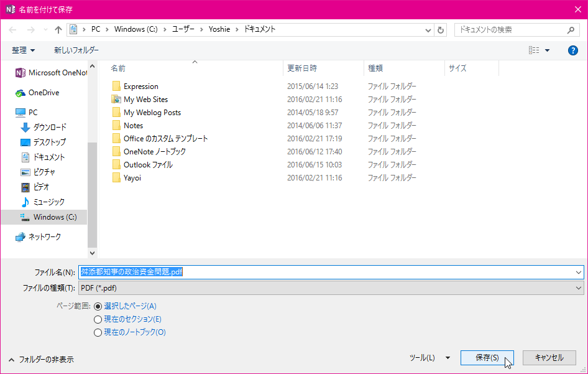Open the ツール(L) dropdown
The width and height of the screenshot is (588, 374).
click(x=430, y=358)
